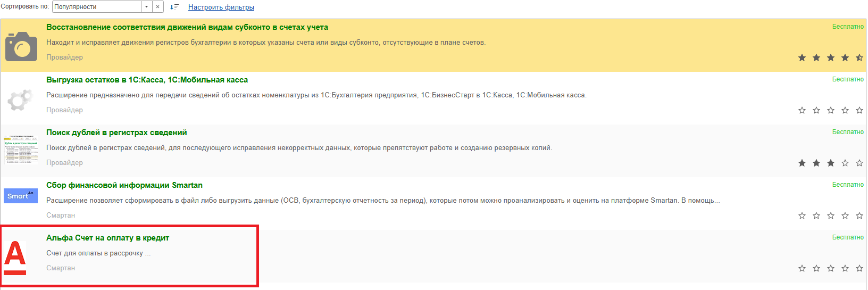868x290 pixels.
Task: Click the half star of Восстановление соответствия rating
Action: coord(859,57)
